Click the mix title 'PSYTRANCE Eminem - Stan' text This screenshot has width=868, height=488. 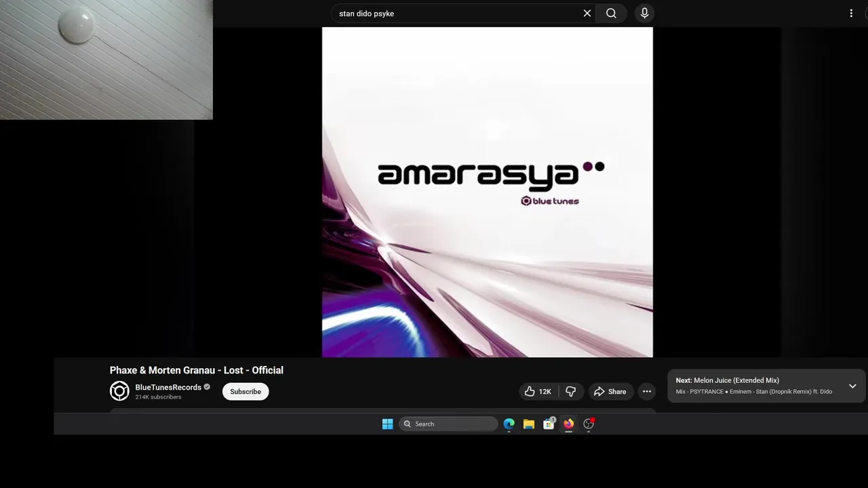coord(753,392)
